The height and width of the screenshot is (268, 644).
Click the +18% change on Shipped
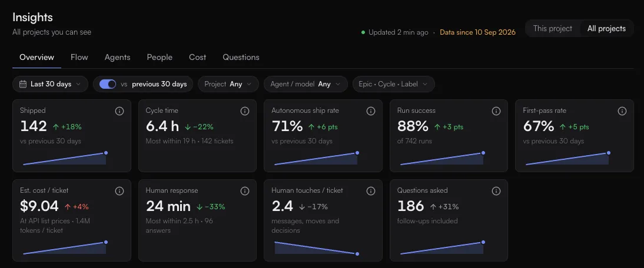coord(67,127)
